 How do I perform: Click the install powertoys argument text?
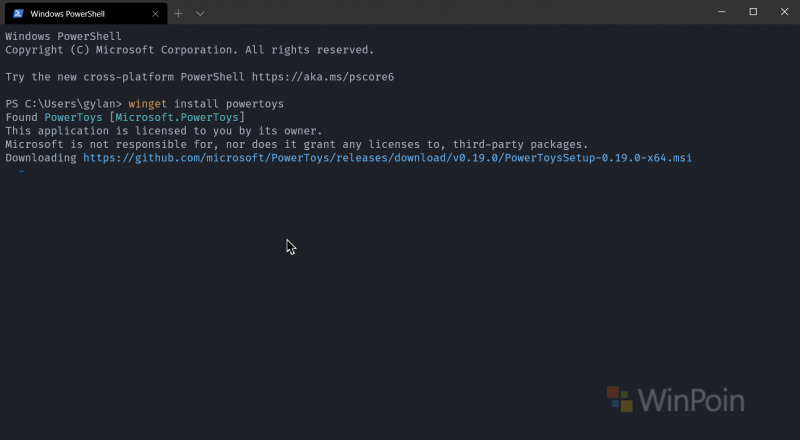(229, 104)
